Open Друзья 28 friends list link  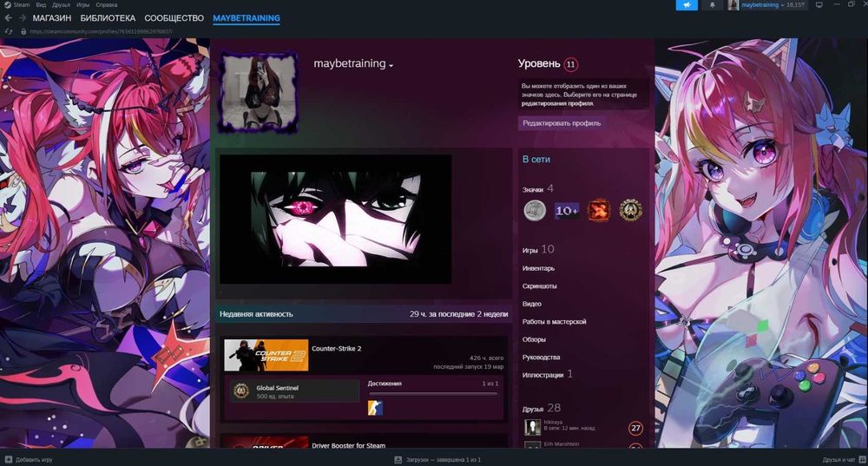click(542, 409)
